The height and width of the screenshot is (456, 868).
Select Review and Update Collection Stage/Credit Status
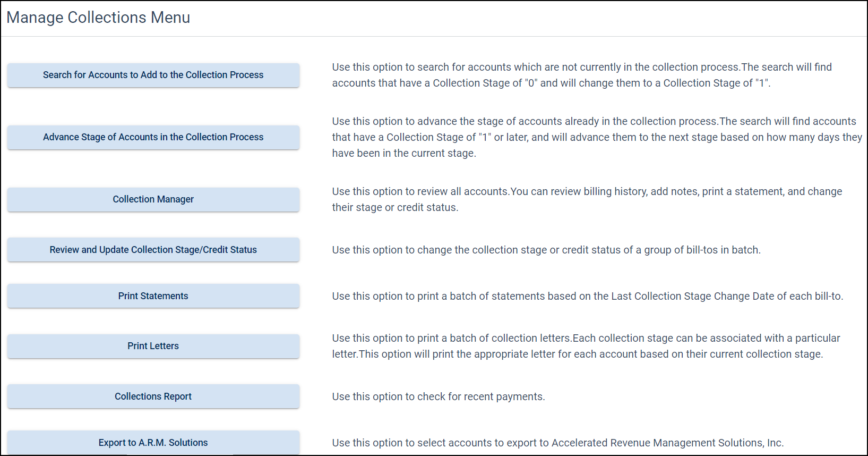153,250
